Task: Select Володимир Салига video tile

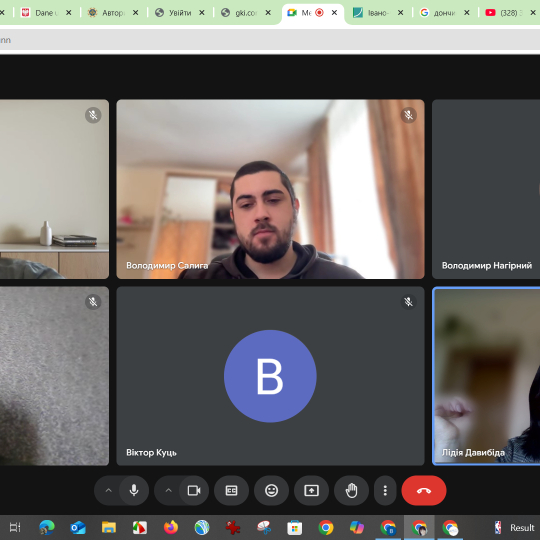Action: pyautogui.click(x=270, y=189)
